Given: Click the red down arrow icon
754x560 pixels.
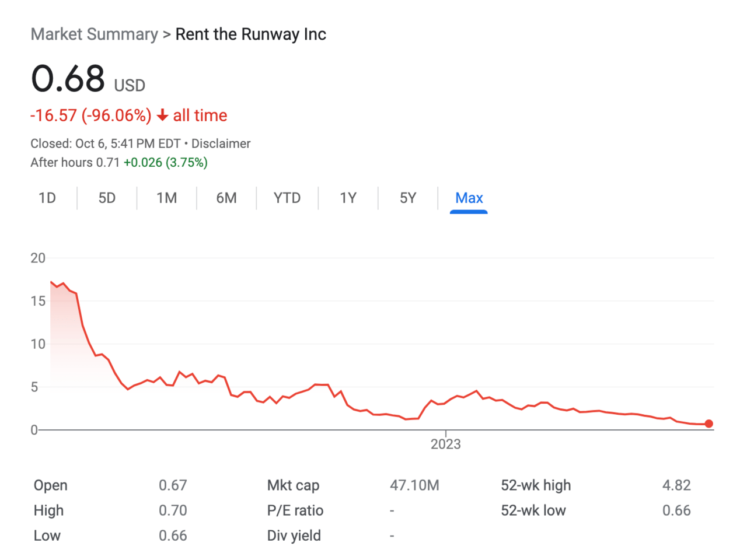Looking at the screenshot, I should 162,116.
